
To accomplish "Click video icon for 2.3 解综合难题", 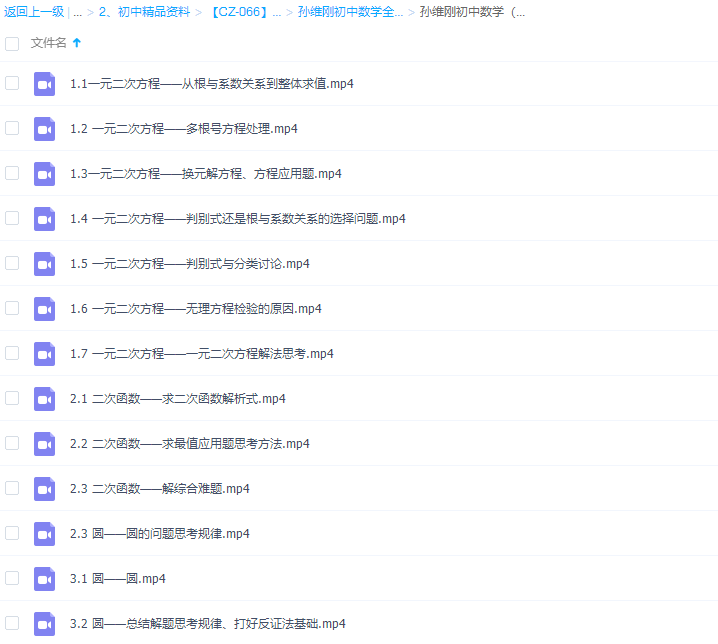I will click(44, 489).
